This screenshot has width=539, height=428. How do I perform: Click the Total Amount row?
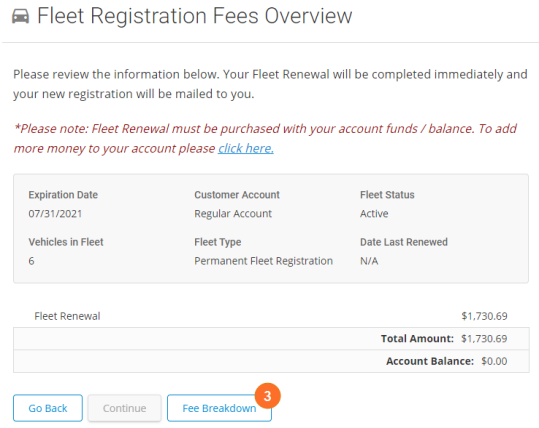pos(271,339)
